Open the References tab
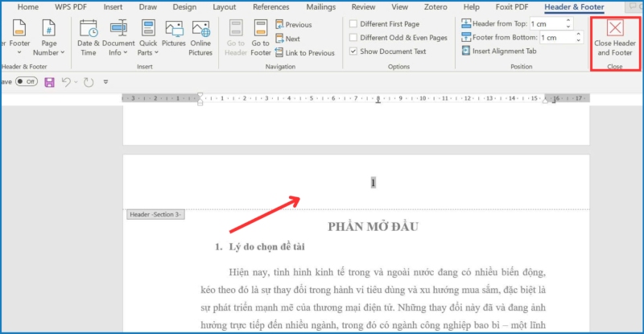The image size is (644, 334). [x=271, y=7]
